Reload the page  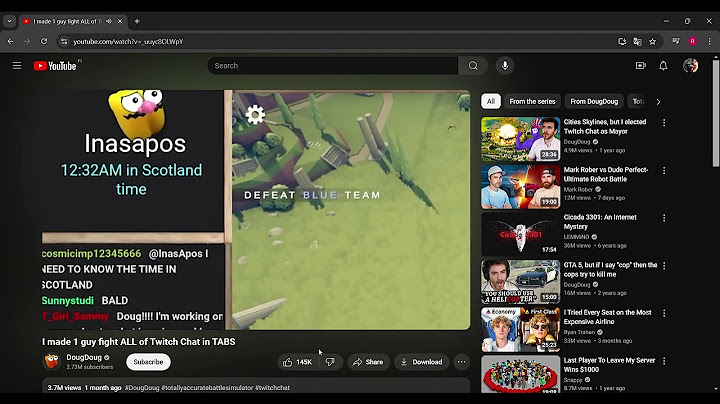(x=44, y=41)
